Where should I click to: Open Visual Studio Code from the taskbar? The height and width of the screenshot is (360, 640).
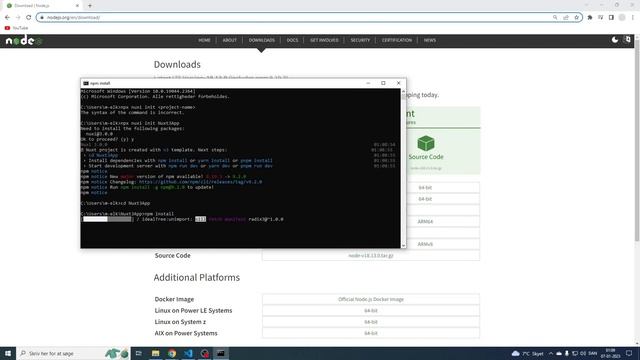pos(188,353)
